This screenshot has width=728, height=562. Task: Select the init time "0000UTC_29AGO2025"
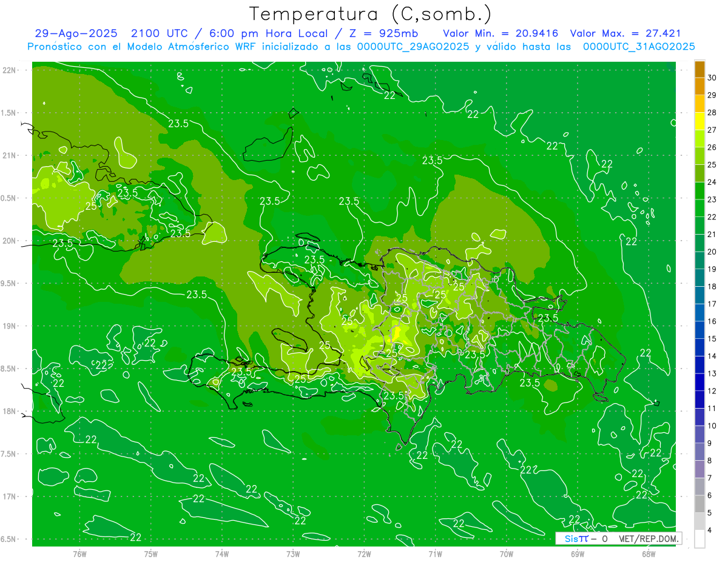(x=413, y=47)
